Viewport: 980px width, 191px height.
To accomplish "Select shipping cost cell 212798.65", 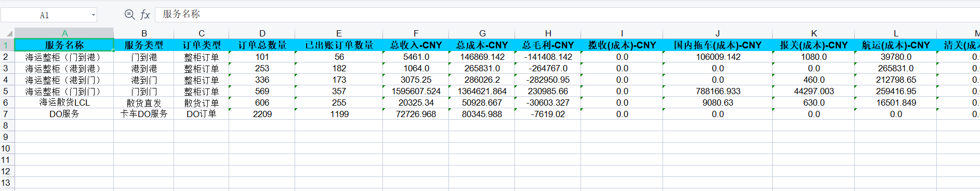I will tap(896, 80).
